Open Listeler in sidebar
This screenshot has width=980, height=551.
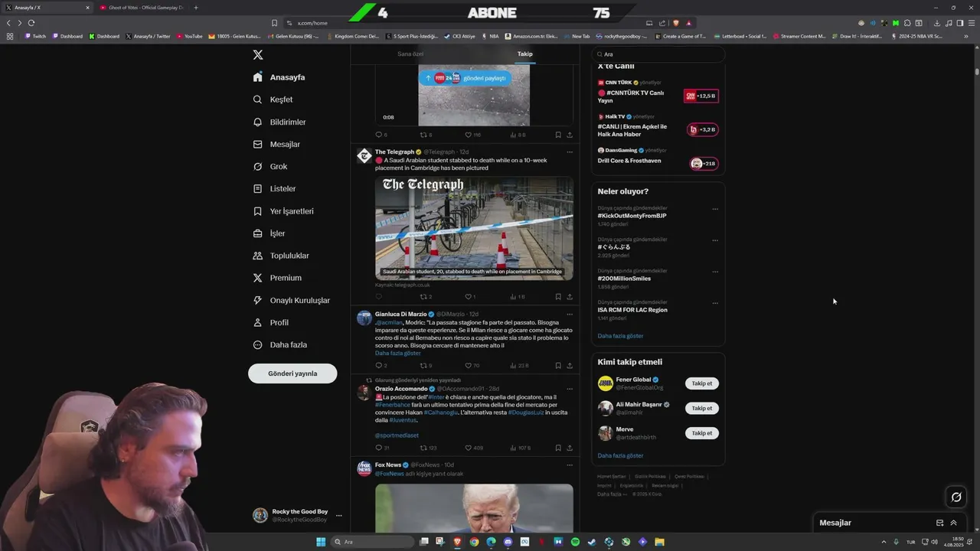click(274, 188)
